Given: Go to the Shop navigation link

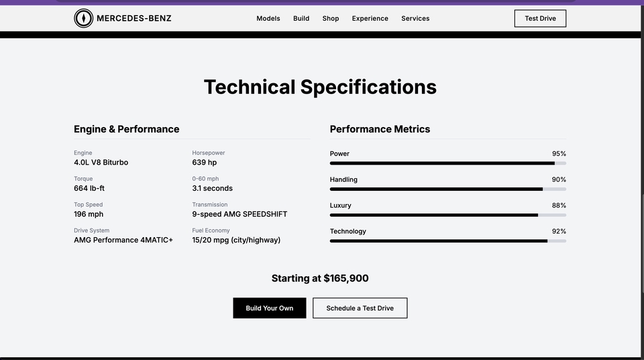Looking at the screenshot, I should (x=331, y=19).
